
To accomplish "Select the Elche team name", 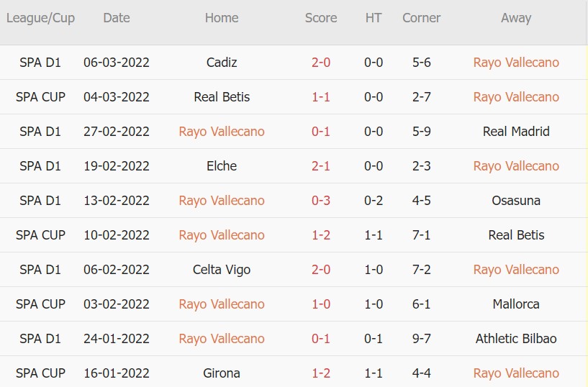I will 222,166.
